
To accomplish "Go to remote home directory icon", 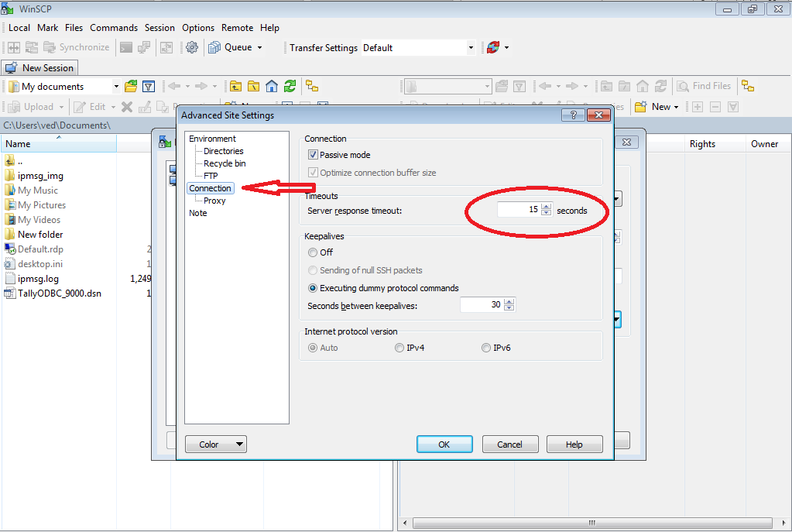I will [643, 87].
